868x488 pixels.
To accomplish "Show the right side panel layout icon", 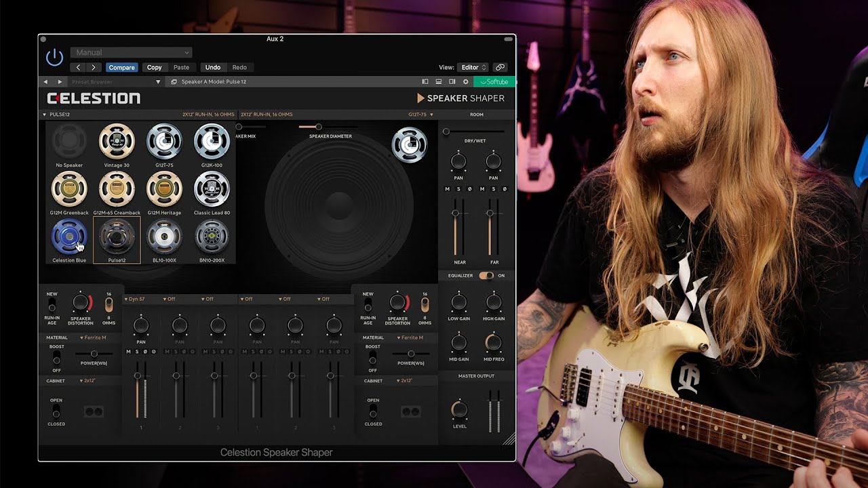I will (452, 82).
